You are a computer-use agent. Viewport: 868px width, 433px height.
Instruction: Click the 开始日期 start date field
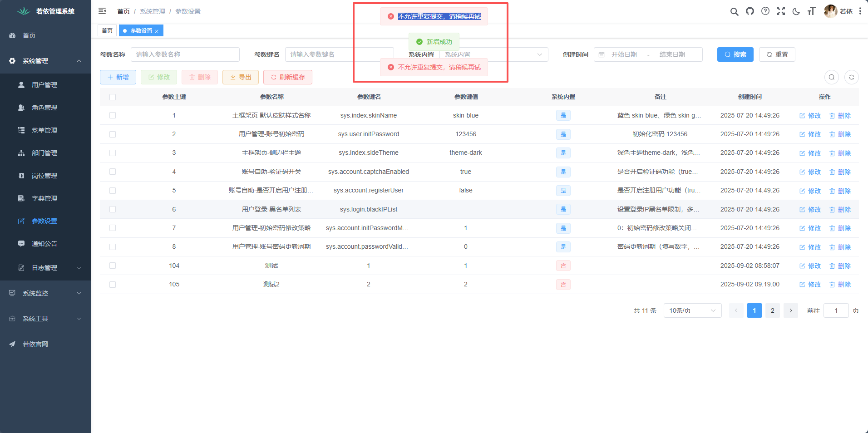point(624,54)
